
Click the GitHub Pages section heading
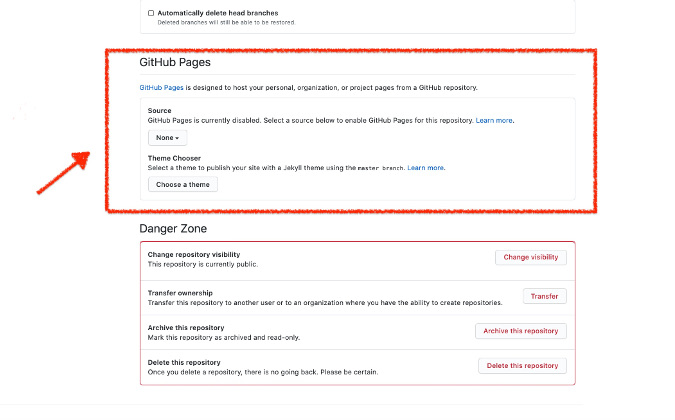[x=174, y=63]
